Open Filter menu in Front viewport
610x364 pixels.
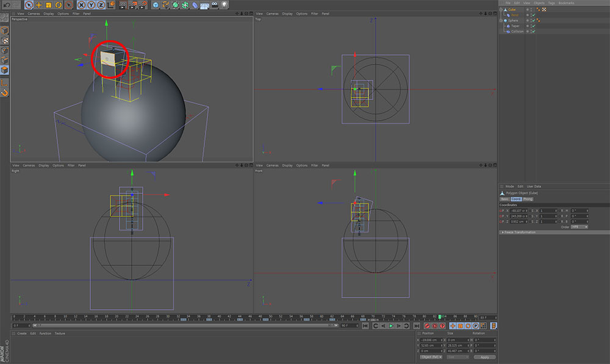click(314, 165)
